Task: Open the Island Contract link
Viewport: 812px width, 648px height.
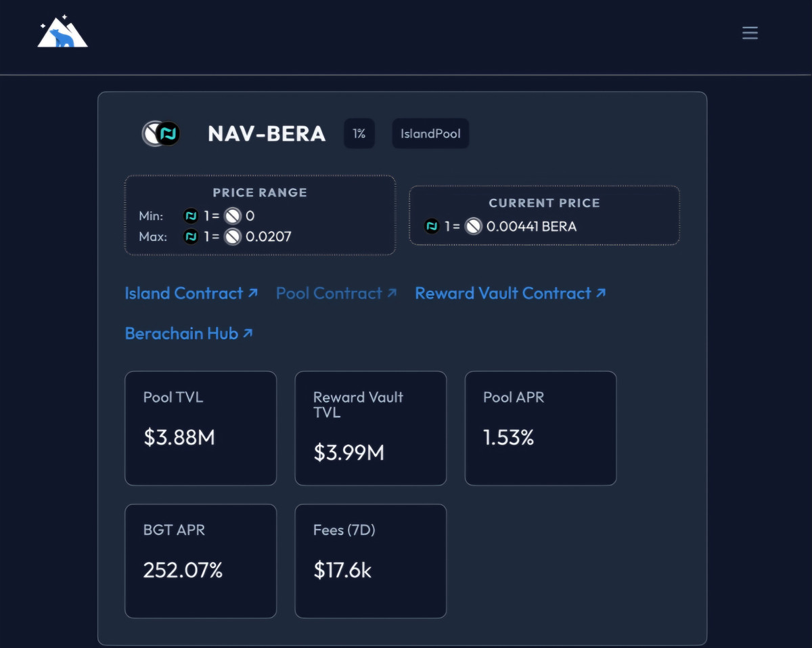Action: pyautogui.click(x=191, y=293)
